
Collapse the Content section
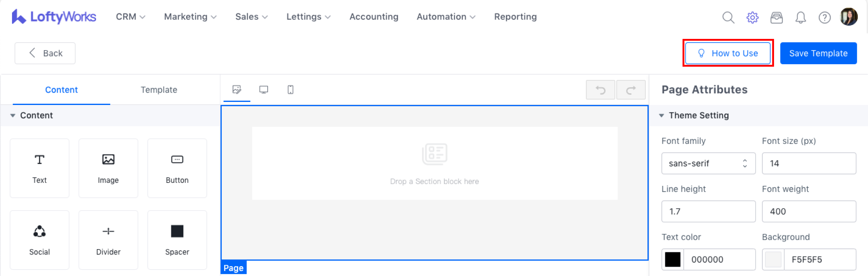click(x=13, y=115)
